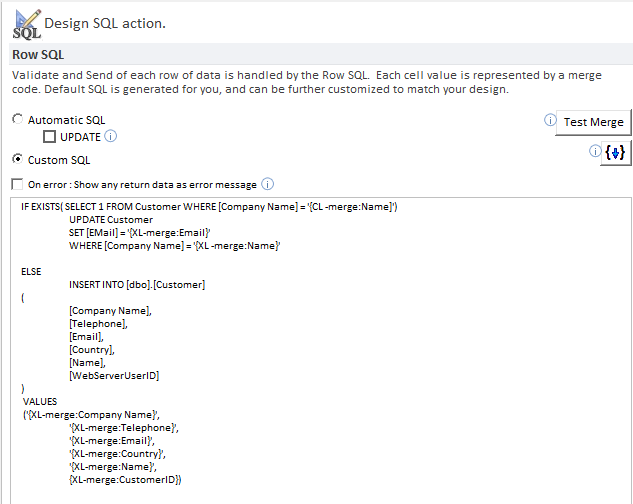Click info icon next to UPDATE checkbox
The height and width of the screenshot is (504, 633).
111,136
